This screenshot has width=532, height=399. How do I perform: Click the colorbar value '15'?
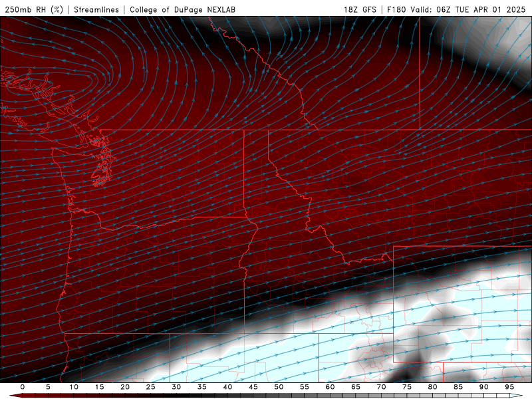click(99, 387)
